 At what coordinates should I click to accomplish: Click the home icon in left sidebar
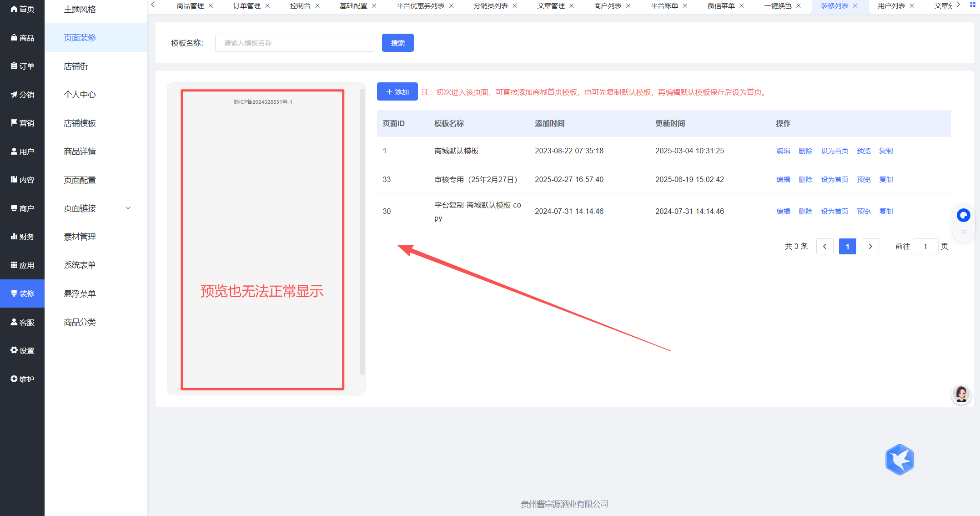(14, 9)
